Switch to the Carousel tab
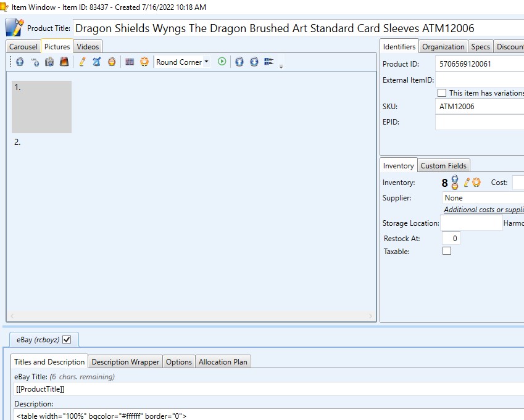Image resolution: width=524 pixels, height=420 pixels. pos(23,47)
